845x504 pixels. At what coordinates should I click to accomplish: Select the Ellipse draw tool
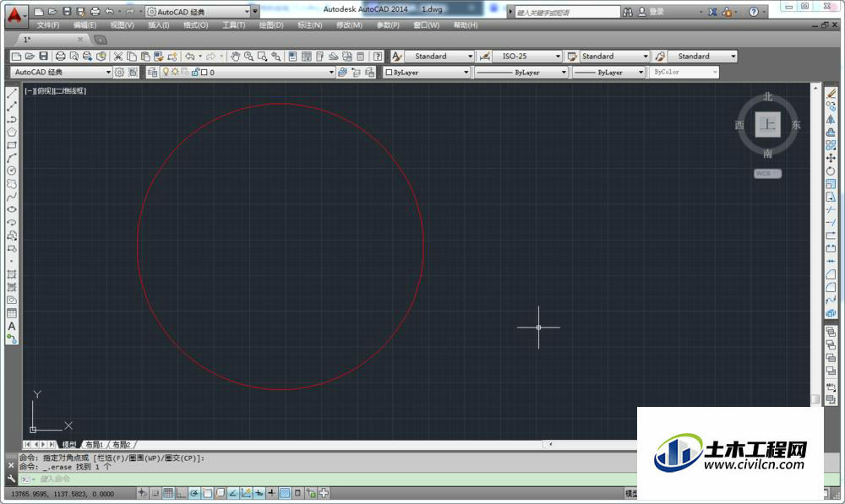click(x=11, y=209)
